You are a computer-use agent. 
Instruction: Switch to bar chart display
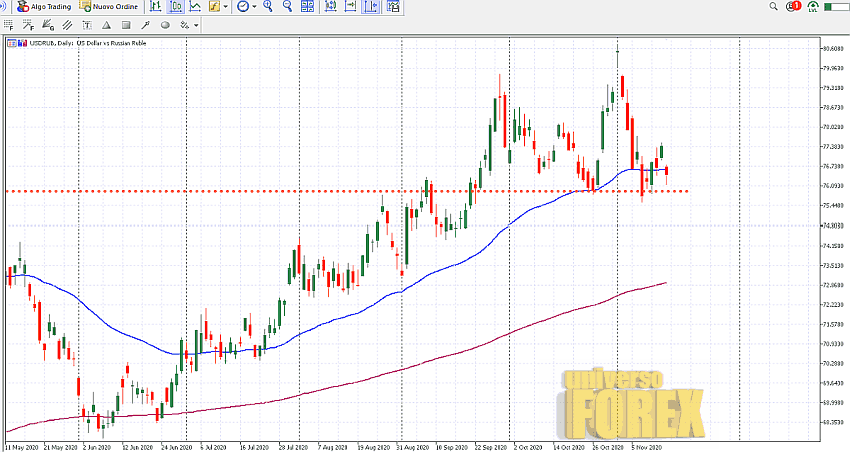pos(154,6)
